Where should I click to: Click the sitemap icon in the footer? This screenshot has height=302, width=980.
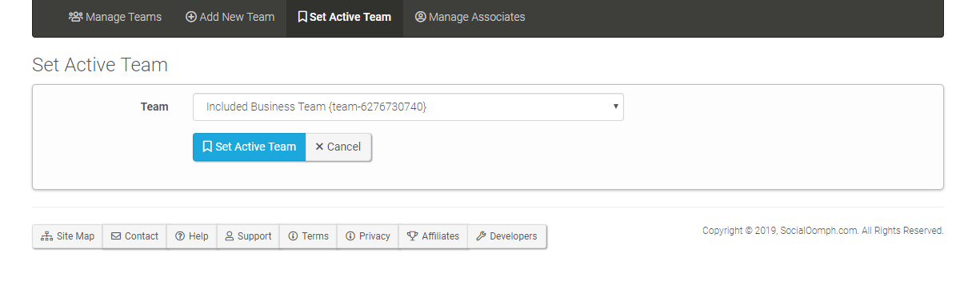(46, 236)
